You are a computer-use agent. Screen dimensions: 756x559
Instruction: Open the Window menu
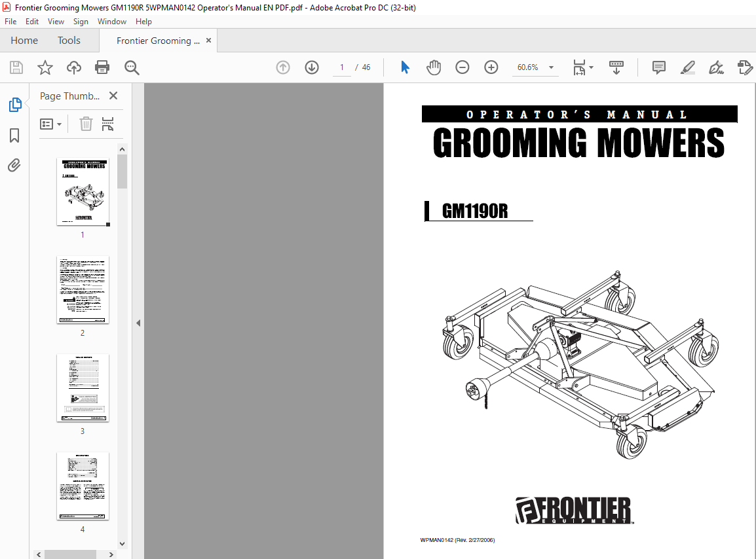(112, 22)
